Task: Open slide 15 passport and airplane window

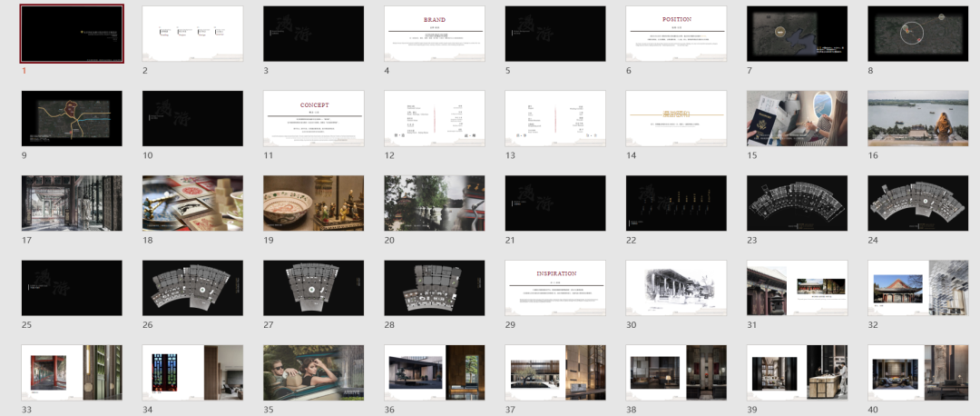Action: click(797, 118)
